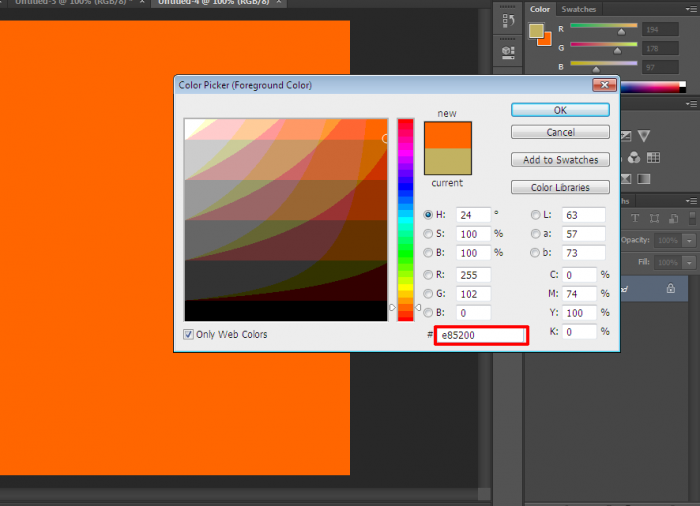Viewport: 700px width, 506px height.
Task: Click the G value field showing 102
Action: point(473,294)
